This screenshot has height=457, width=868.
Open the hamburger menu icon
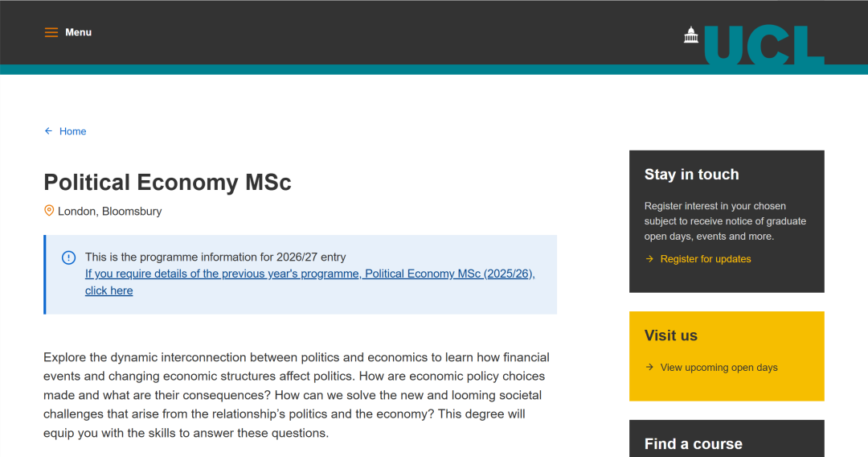[51, 32]
